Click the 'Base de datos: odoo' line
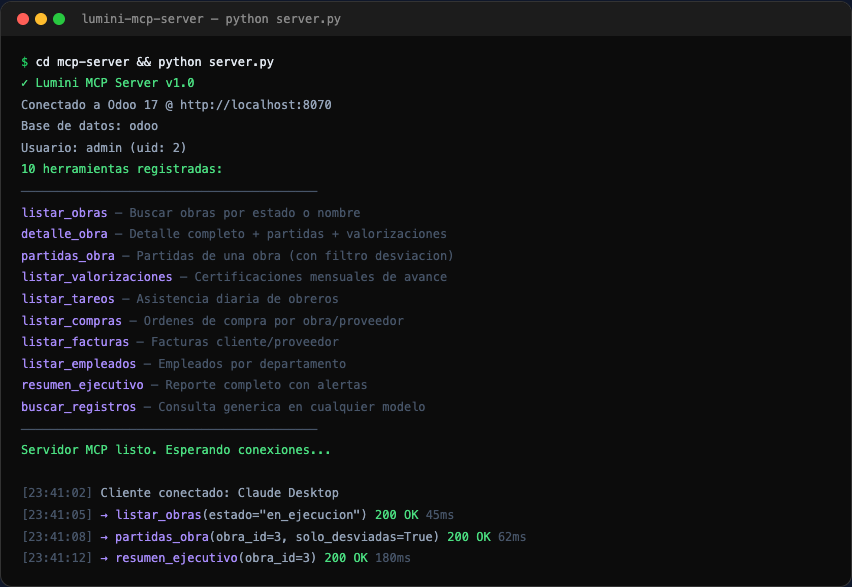Image resolution: width=852 pixels, height=587 pixels. point(90,126)
